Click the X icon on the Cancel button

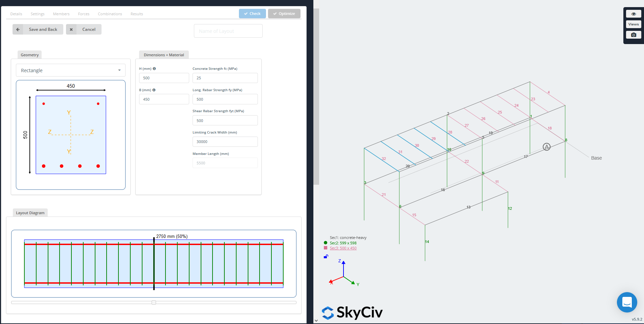71,29
